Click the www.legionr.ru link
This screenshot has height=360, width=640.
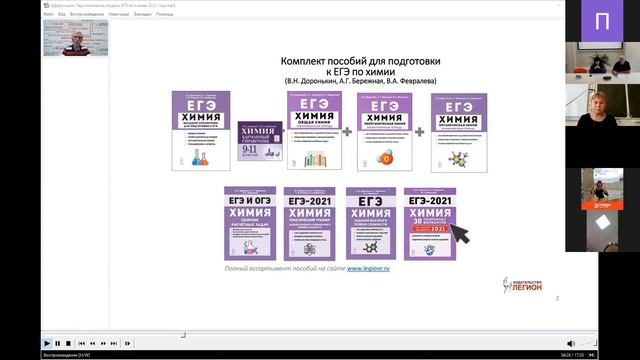(368, 269)
